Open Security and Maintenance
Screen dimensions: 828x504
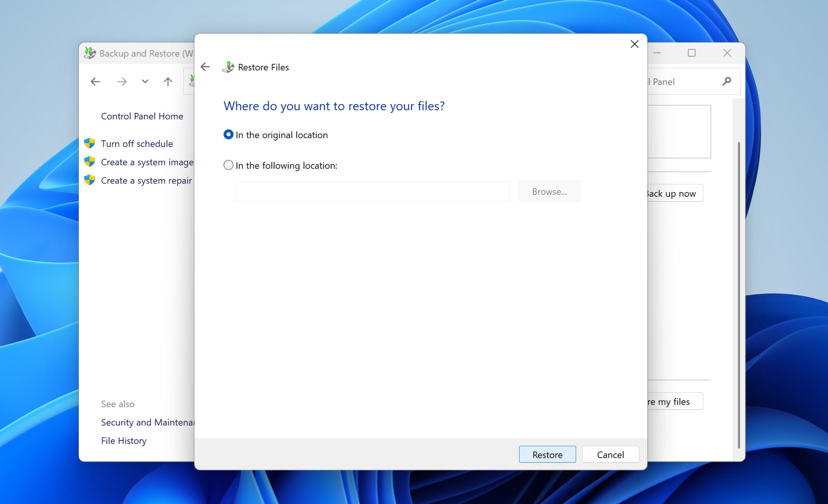tap(148, 422)
